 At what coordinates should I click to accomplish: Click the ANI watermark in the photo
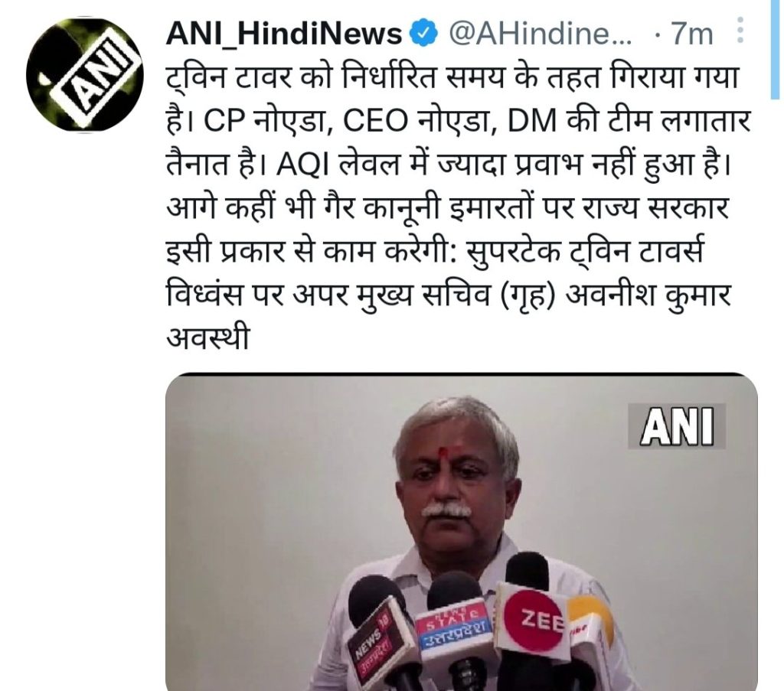(x=677, y=426)
